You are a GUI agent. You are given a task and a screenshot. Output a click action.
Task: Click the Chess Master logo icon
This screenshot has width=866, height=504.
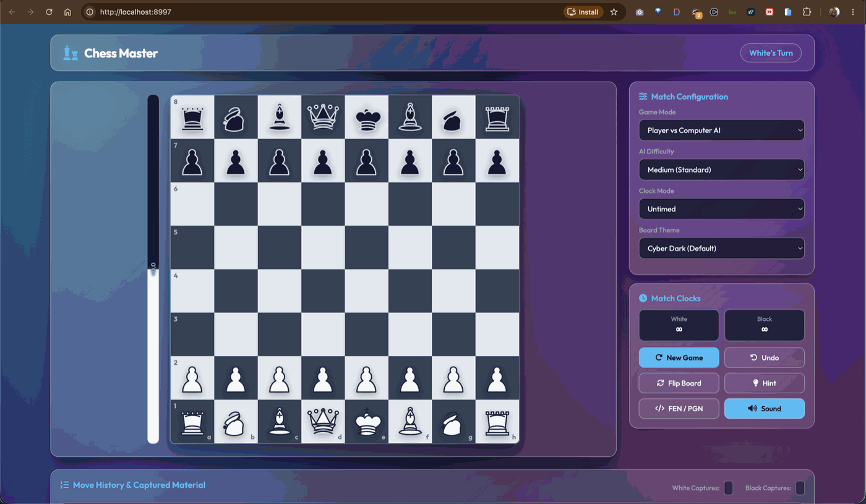click(x=71, y=53)
